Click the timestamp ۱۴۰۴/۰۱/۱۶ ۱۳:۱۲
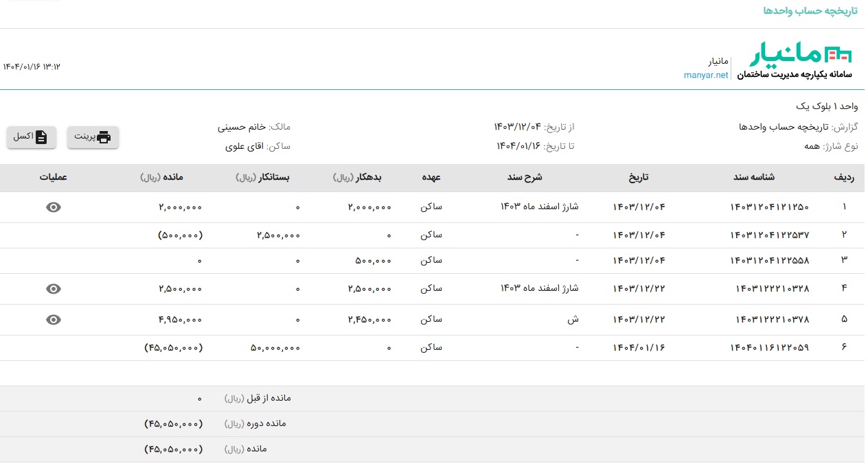The image size is (868, 470). point(32,67)
